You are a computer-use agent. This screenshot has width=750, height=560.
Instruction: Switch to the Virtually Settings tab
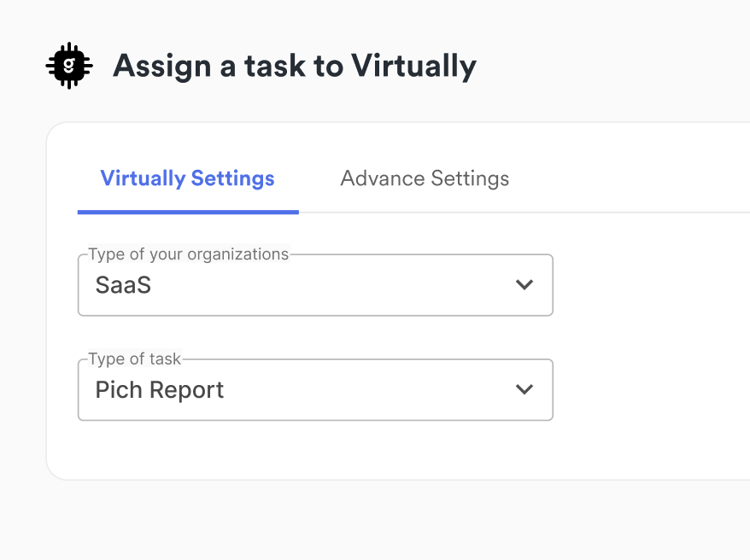point(187,178)
